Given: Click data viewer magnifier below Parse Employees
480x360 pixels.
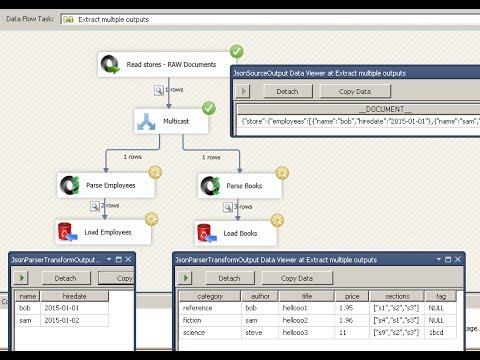Looking at the screenshot, I should coord(95,206).
